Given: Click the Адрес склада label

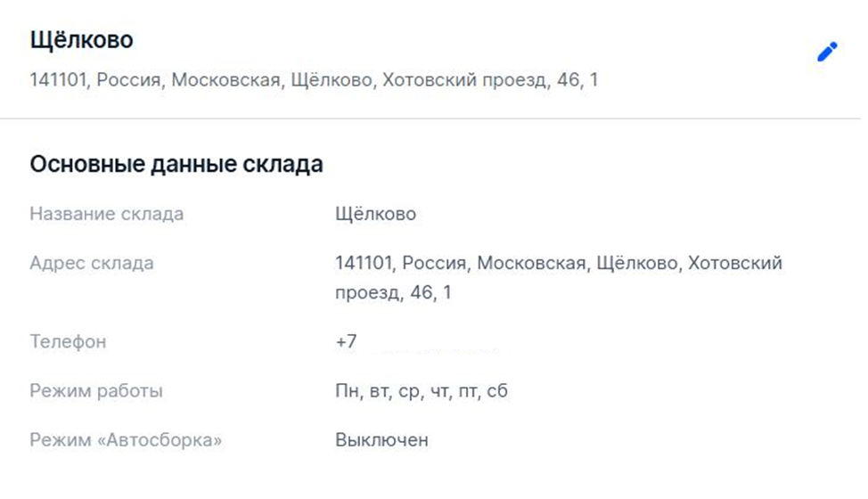Looking at the screenshot, I should click(92, 263).
